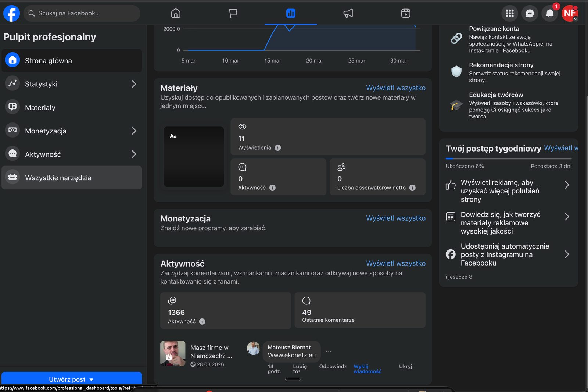Open the Home icon in top navigation
The image size is (588, 392).
(176, 13)
